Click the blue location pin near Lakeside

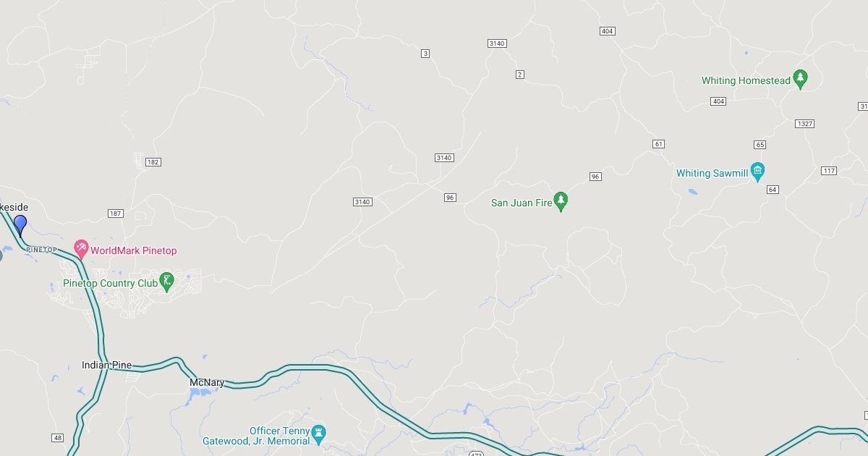pyautogui.click(x=20, y=225)
